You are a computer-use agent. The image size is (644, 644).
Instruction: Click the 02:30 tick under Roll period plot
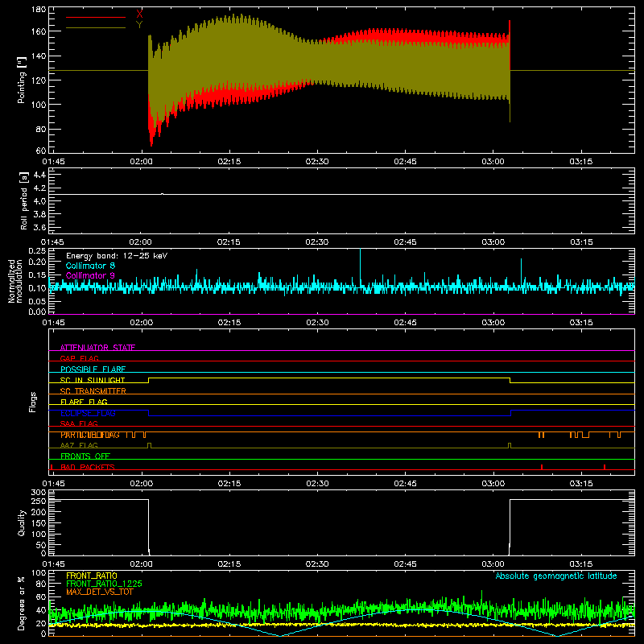pyautogui.click(x=316, y=242)
